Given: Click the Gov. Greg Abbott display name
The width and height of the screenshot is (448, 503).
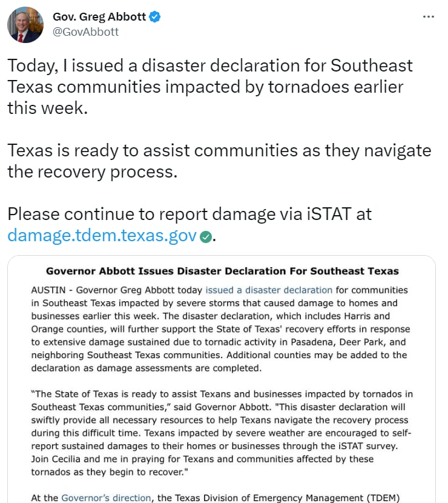Looking at the screenshot, I should click(99, 17).
